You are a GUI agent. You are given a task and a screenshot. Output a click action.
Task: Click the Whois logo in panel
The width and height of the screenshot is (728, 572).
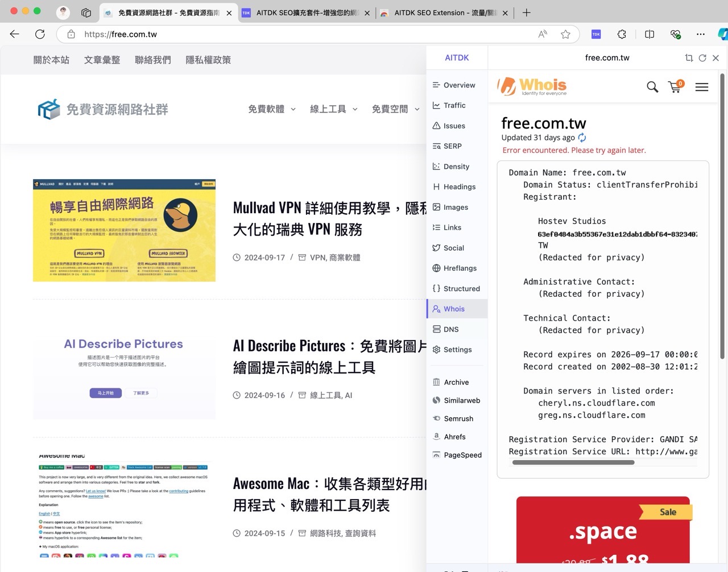pos(532,86)
